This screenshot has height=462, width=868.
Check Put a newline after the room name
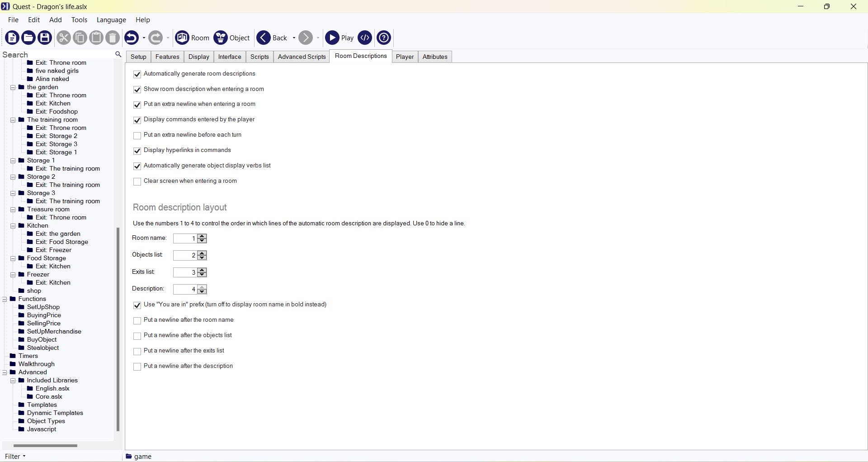137,320
